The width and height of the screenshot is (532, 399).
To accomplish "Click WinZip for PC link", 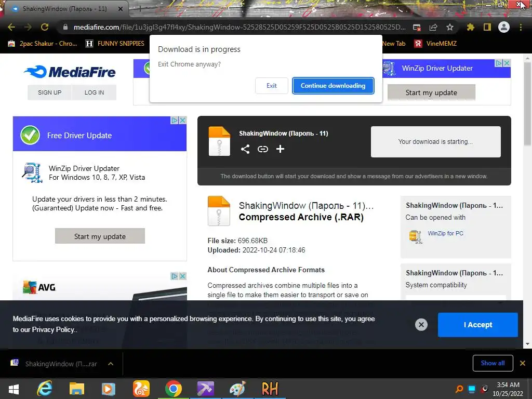I will [445, 233].
